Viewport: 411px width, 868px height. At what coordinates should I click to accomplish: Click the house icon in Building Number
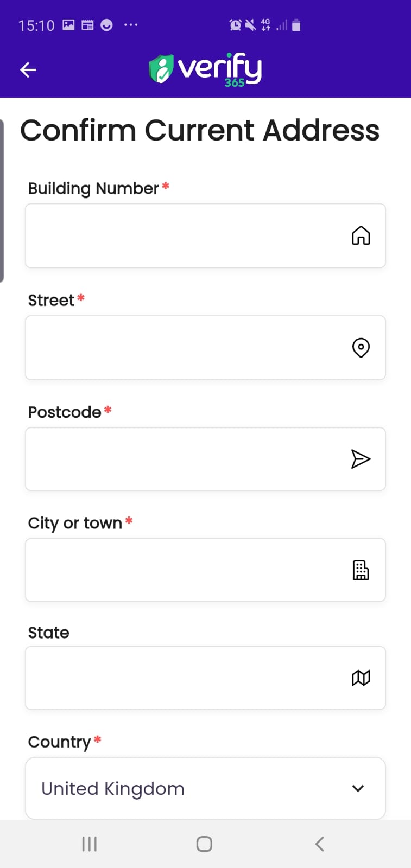(x=361, y=236)
